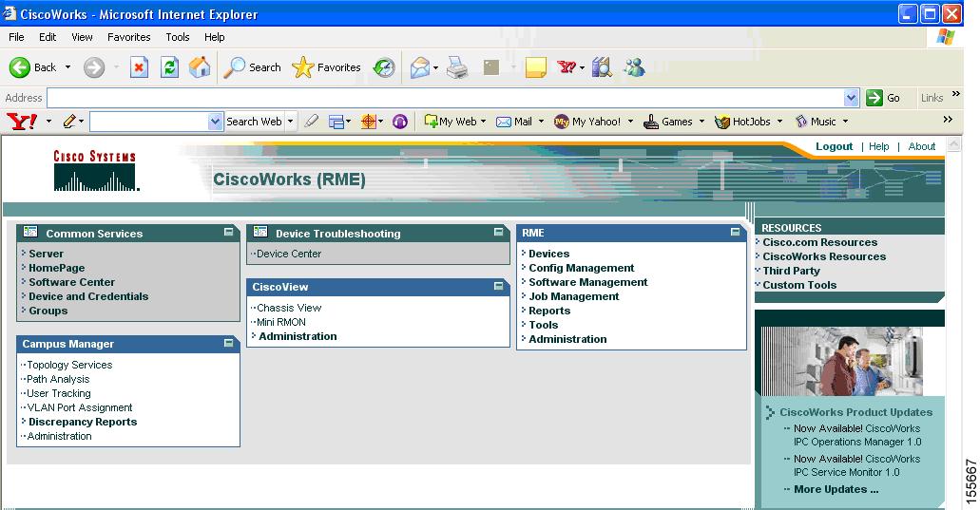980x510 pixels.
Task: Open the Back button history dropdown arrow
Action: (x=67, y=66)
